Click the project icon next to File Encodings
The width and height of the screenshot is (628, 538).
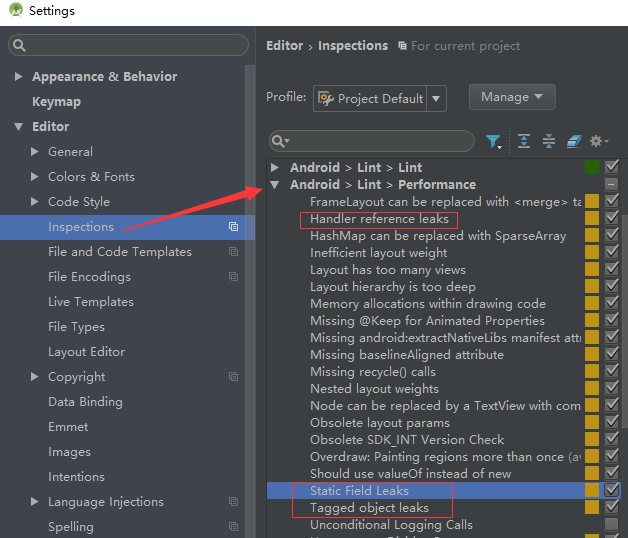click(233, 277)
